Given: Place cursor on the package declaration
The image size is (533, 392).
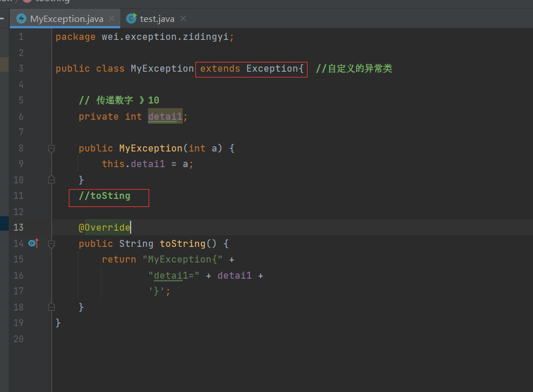Looking at the screenshot, I should pos(145,37).
